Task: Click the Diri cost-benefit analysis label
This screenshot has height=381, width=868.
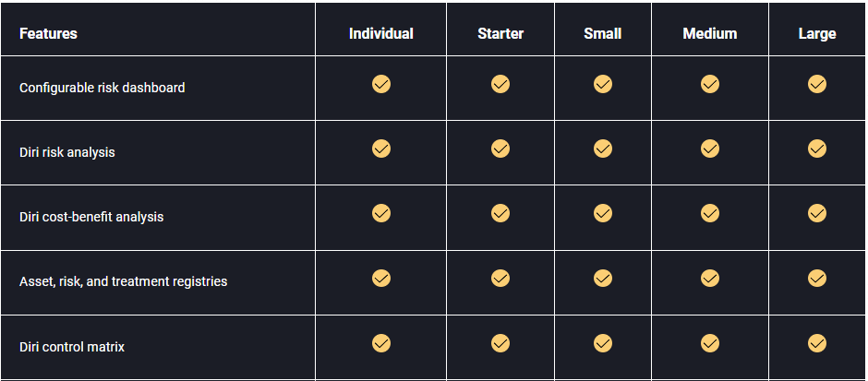Action: 91,217
